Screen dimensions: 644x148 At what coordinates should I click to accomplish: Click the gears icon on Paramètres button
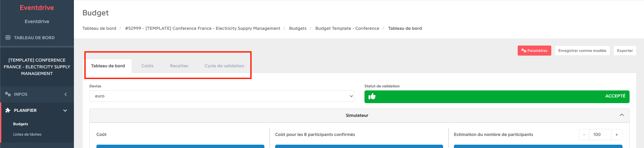524,51
